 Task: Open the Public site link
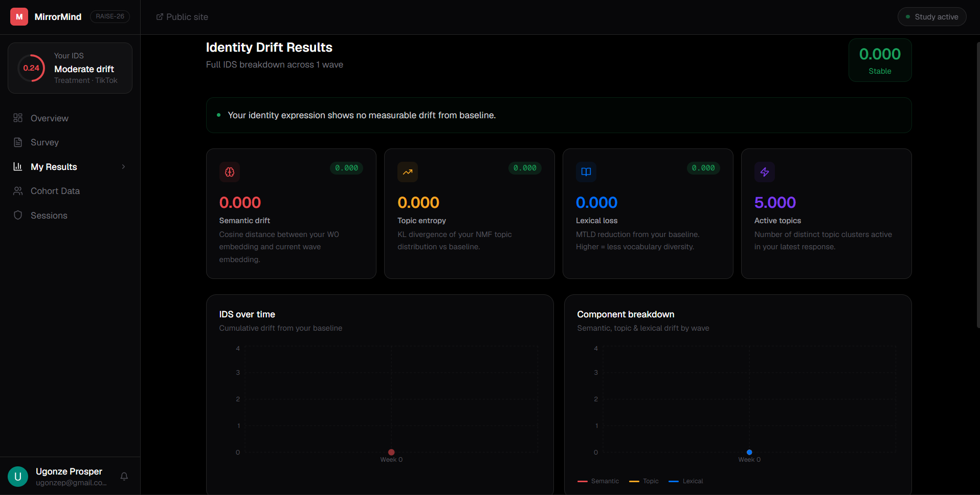[x=182, y=17]
